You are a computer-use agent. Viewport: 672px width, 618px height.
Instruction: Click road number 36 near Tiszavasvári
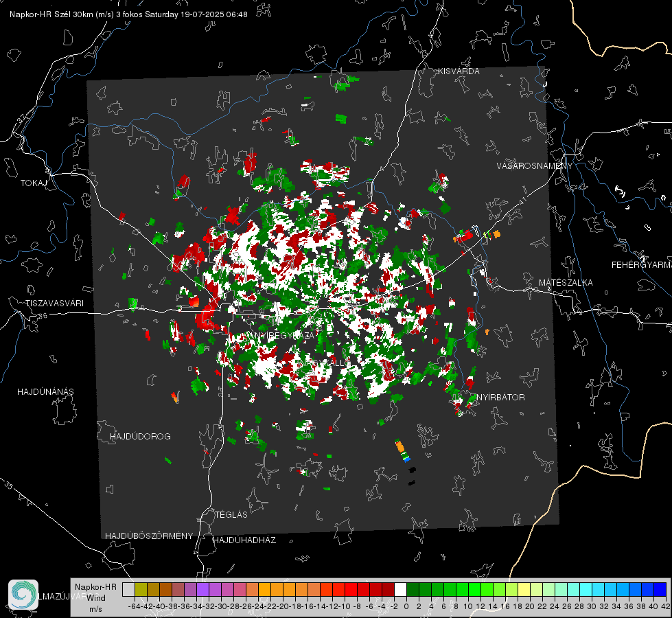click(43, 316)
